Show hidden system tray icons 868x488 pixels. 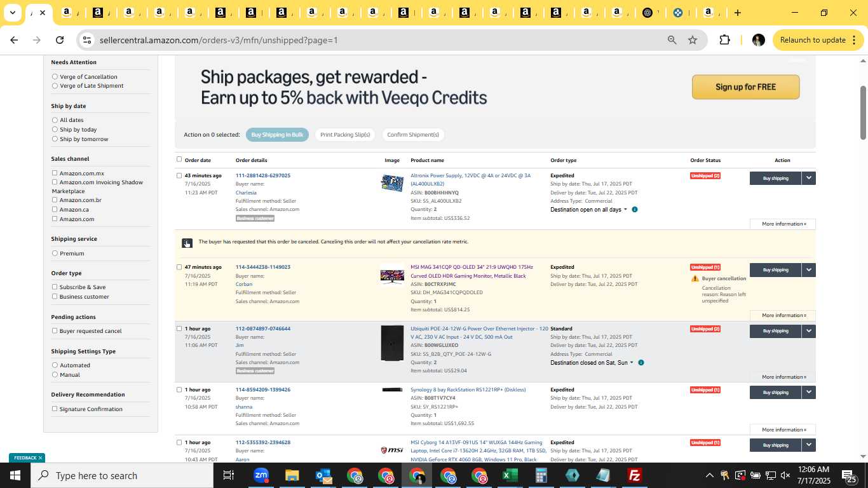click(x=709, y=475)
